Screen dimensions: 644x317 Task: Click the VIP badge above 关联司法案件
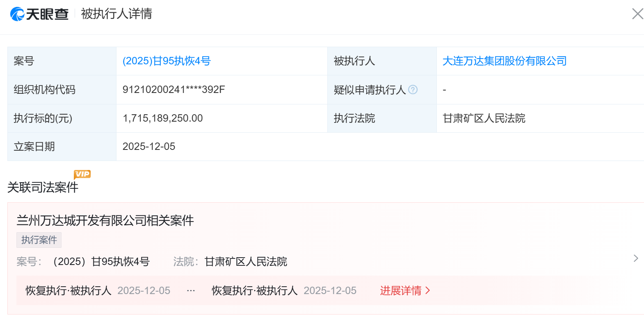[82, 174]
